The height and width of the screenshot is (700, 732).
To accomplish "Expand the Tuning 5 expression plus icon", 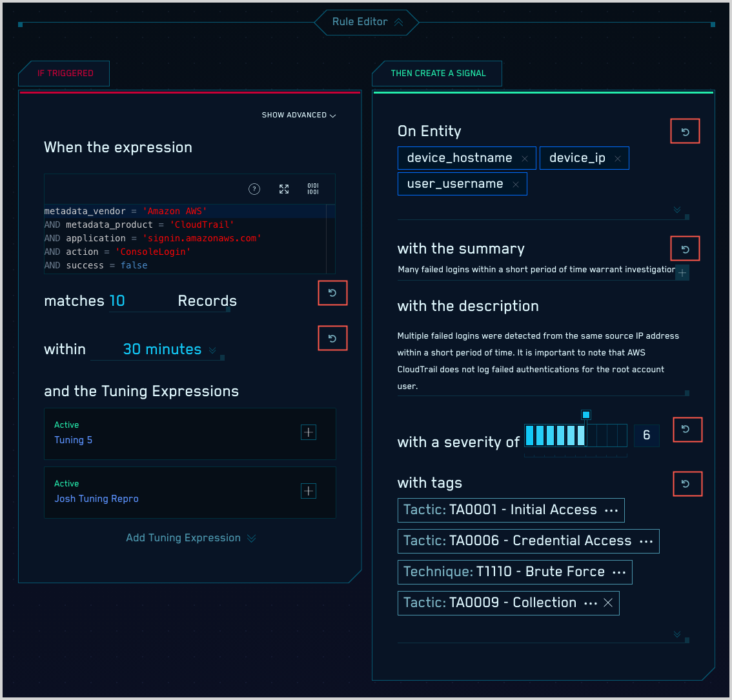I will coord(309,433).
